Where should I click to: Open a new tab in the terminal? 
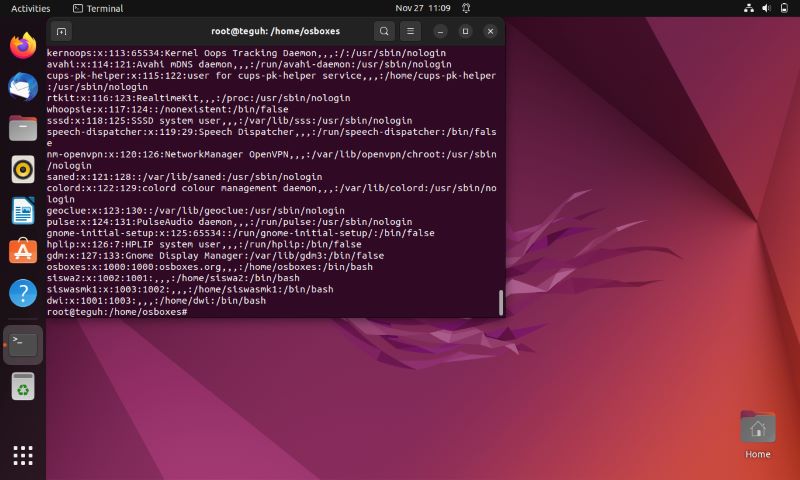pos(61,31)
